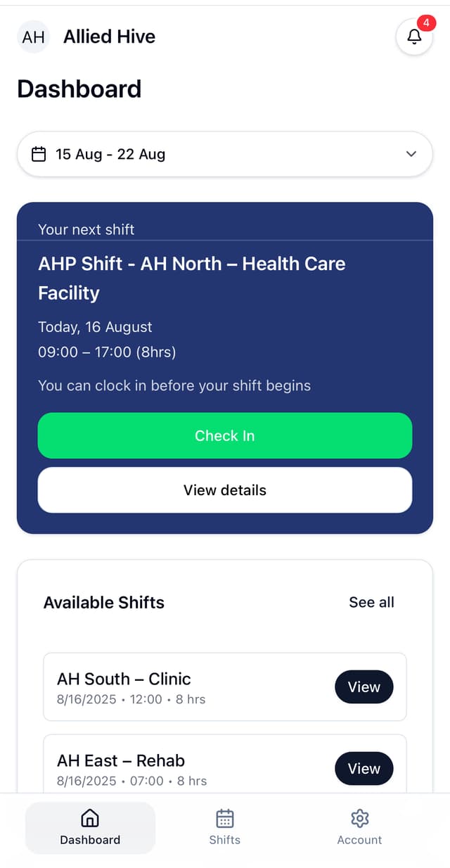The image size is (450, 868).
Task: Go to the Account tab label
Action: [359, 840]
